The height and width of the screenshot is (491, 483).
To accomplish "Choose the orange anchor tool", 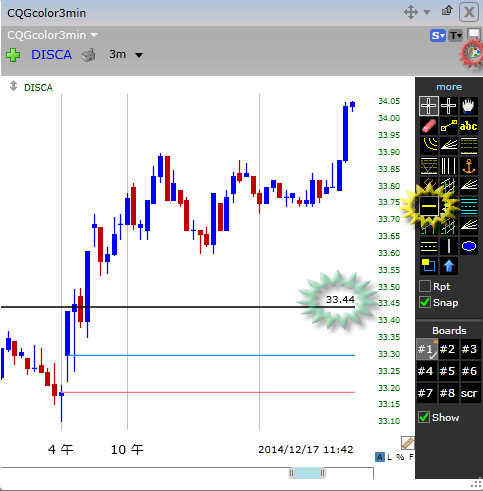I will (x=469, y=166).
